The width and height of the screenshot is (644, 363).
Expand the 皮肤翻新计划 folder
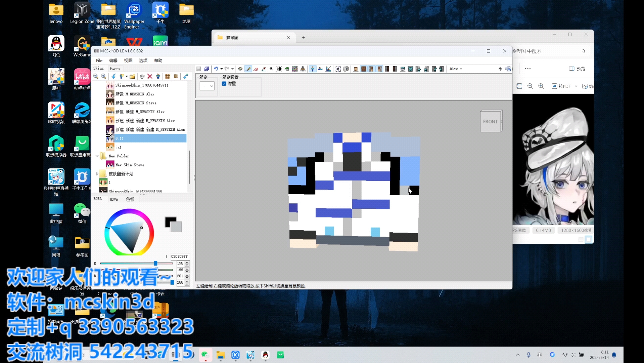pos(97,174)
